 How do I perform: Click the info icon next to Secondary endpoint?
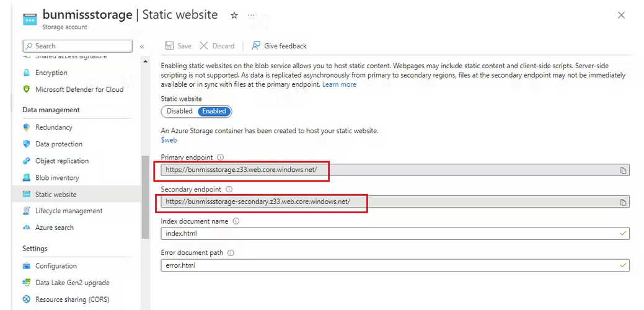click(x=229, y=189)
